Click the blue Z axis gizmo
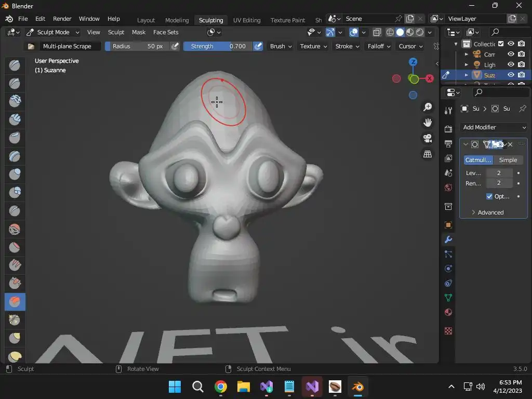This screenshot has width=532, height=399. (413, 62)
